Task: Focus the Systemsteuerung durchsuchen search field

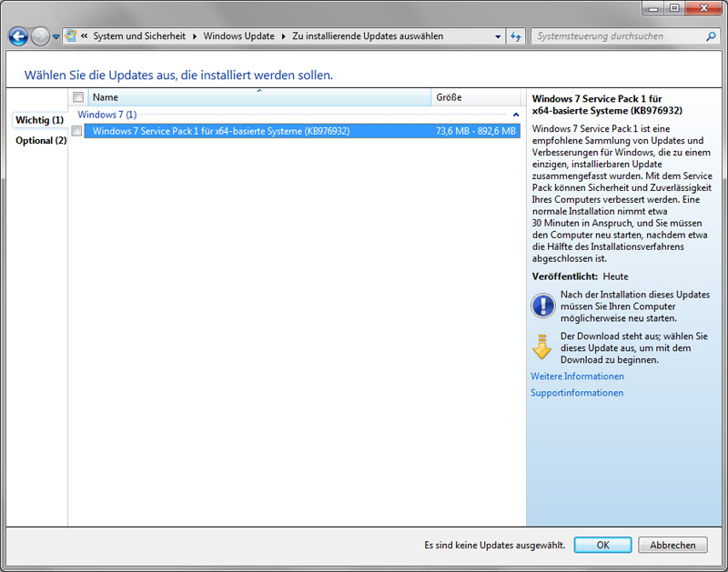Action: (618, 36)
